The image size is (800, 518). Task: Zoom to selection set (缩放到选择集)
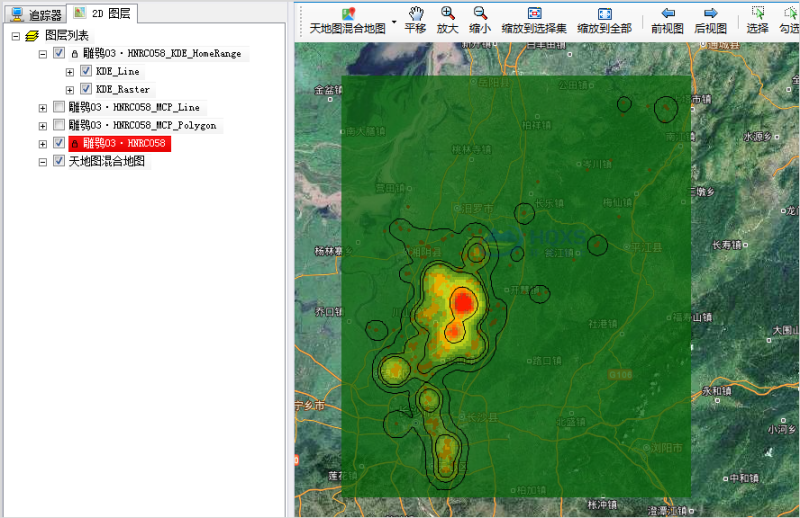pyautogui.click(x=534, y=20)
